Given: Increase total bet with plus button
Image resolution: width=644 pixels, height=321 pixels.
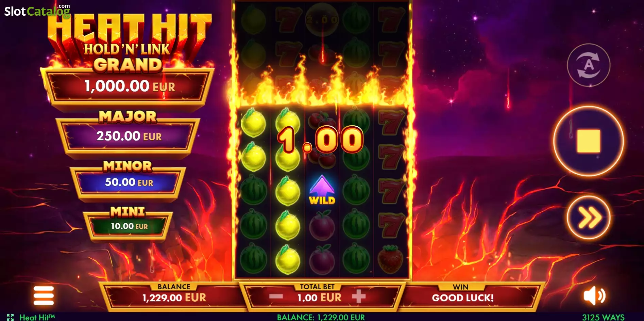Looking at the screenshot, I should coord(359,296).
